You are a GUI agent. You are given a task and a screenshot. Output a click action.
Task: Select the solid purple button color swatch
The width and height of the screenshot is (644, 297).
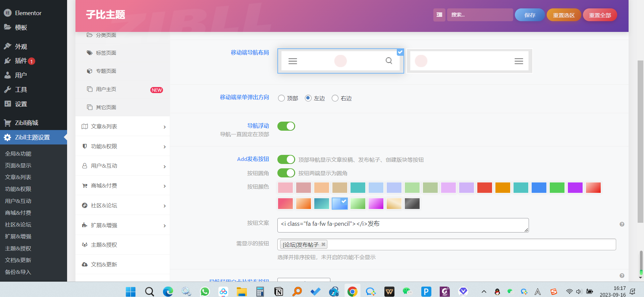click(575, 187)
